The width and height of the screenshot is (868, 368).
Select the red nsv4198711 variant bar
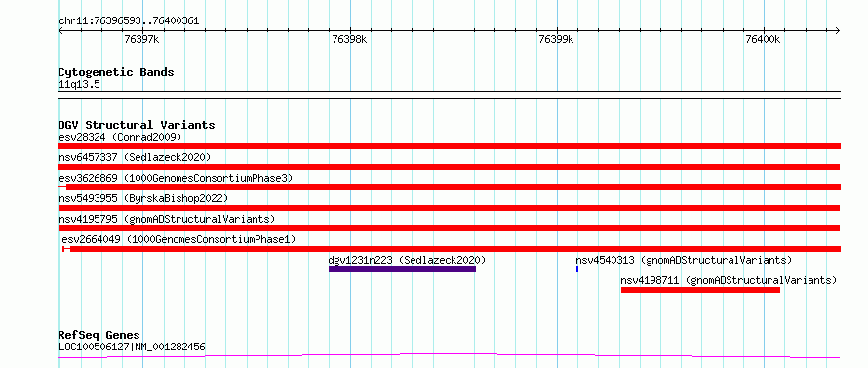700,290
